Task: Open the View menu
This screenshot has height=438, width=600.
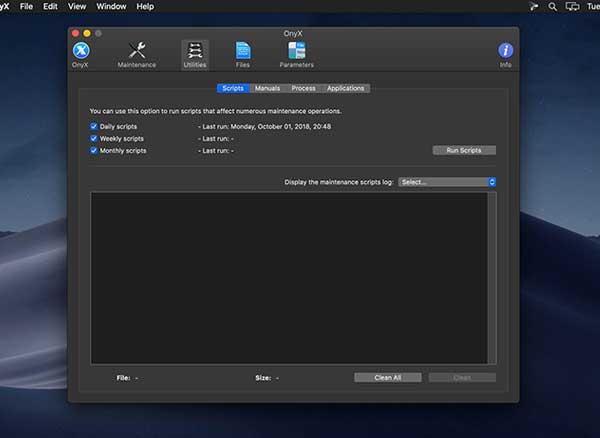Action: 77,7
